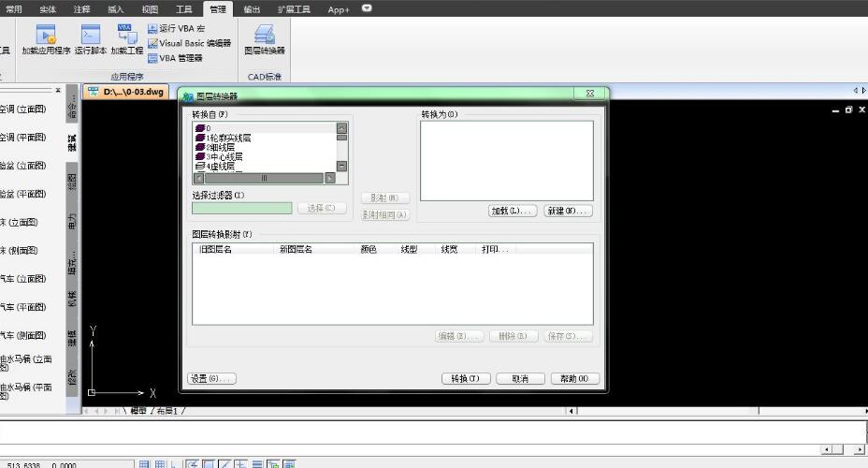Click the 编辑(E)... button

pyautogui.click(x=459, y=336)
